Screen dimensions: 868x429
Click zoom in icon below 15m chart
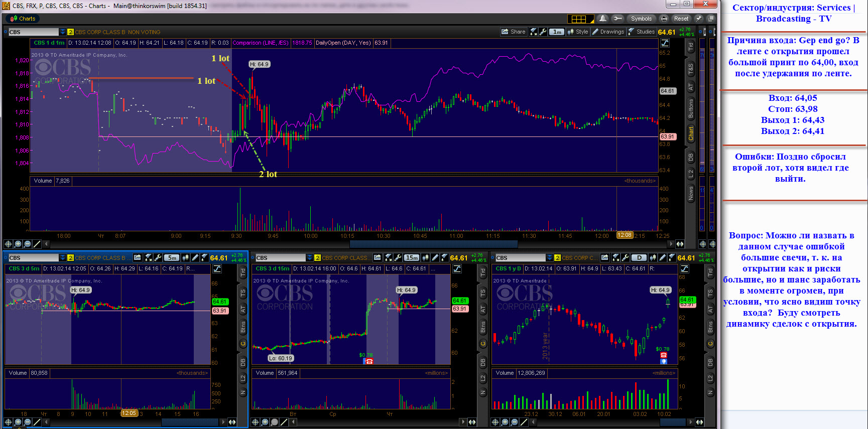click(x=265, y=422)
